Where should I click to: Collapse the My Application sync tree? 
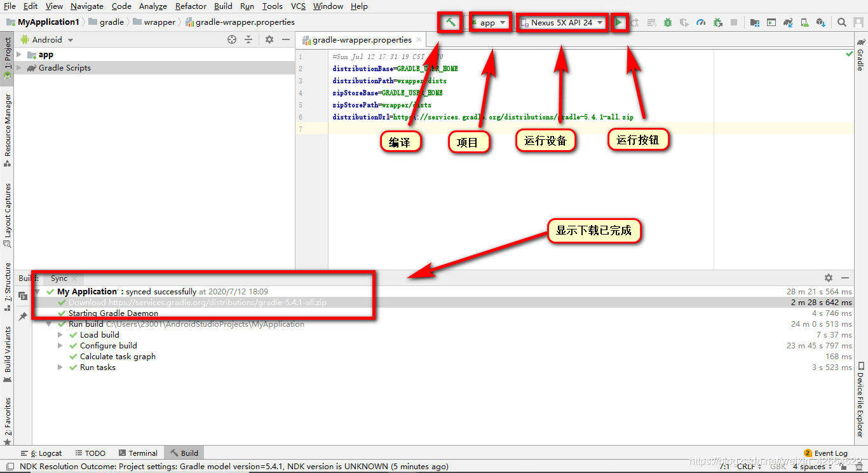[x=36, y=291]
